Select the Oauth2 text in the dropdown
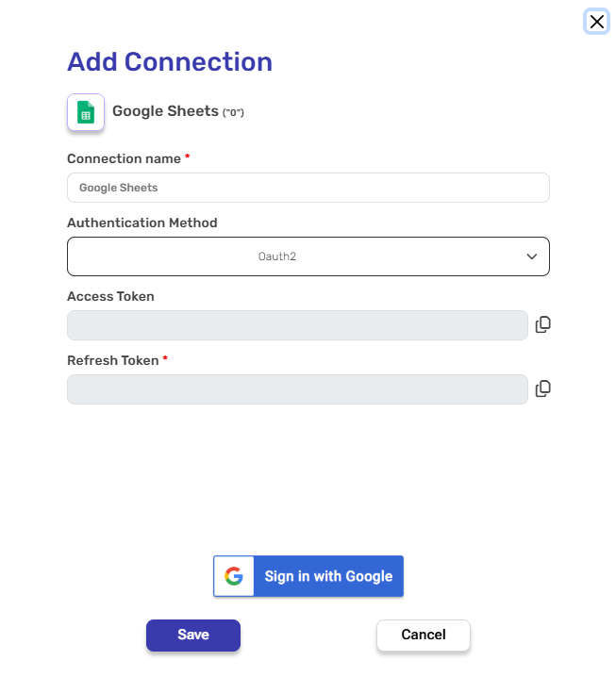Screen dimensions: 616x677 [x=277, y=256]
